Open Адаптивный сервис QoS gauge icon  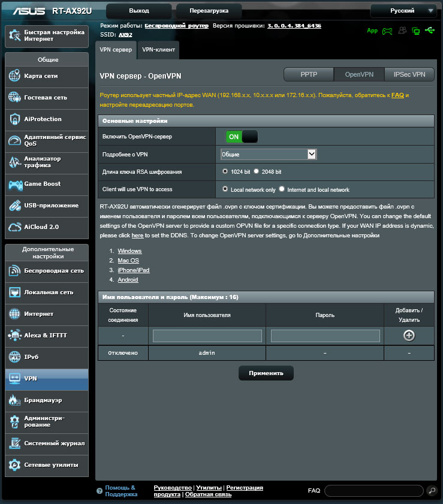click(x=14, y=140)
